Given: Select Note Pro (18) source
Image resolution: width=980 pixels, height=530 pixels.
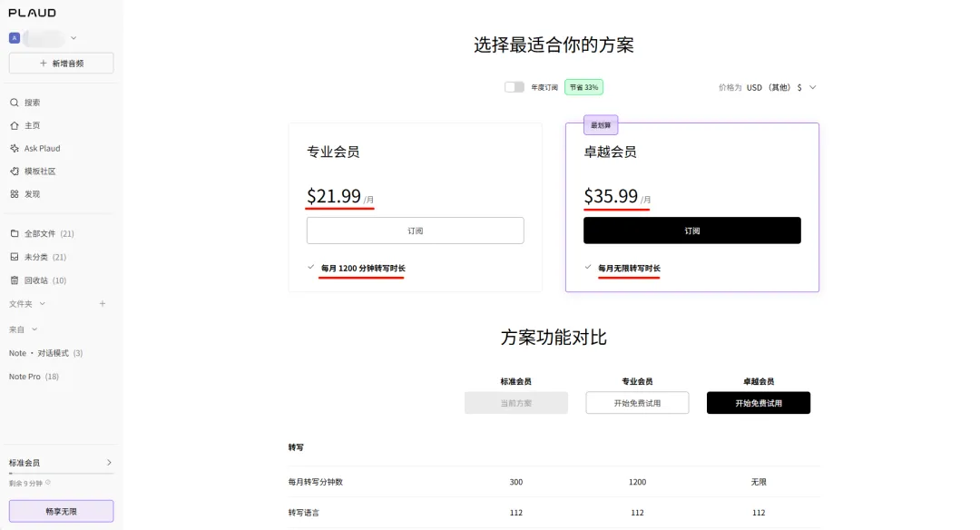Looking at the screenshot, I should pos(34,377).
